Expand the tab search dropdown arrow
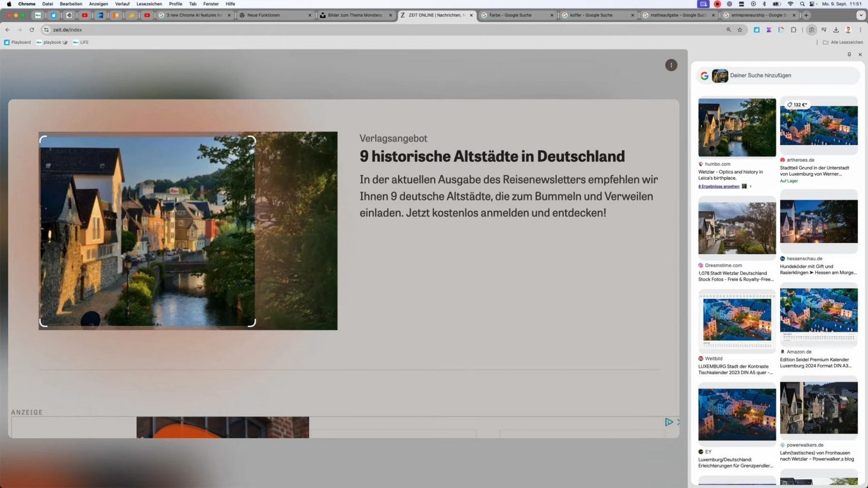This screenshot has height=488, width=868. 861,15
